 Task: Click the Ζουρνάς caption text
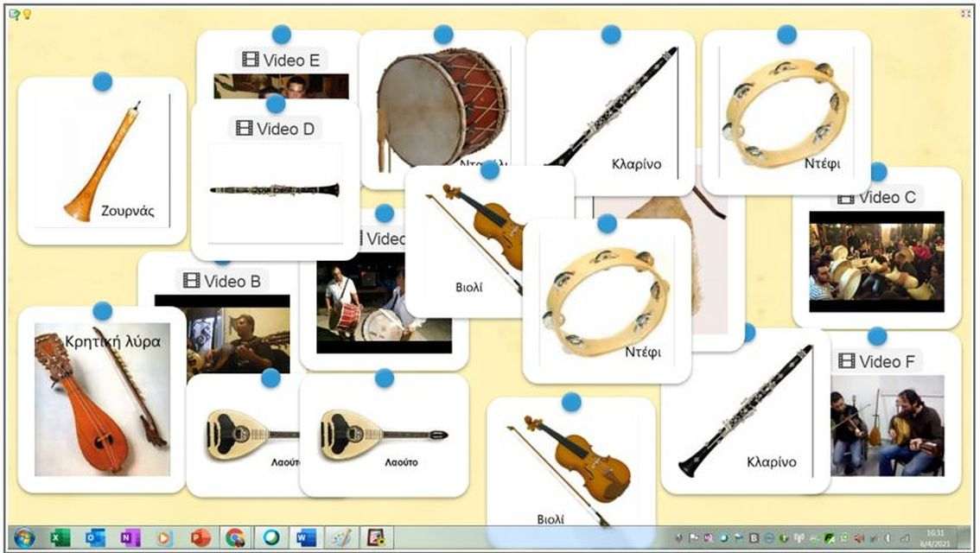(x=128, y=211)
